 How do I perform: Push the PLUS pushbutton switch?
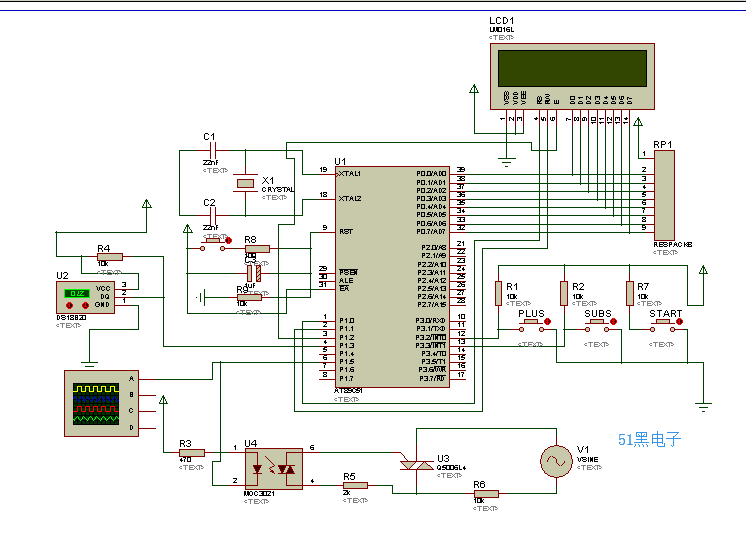(x=531, y=326)
